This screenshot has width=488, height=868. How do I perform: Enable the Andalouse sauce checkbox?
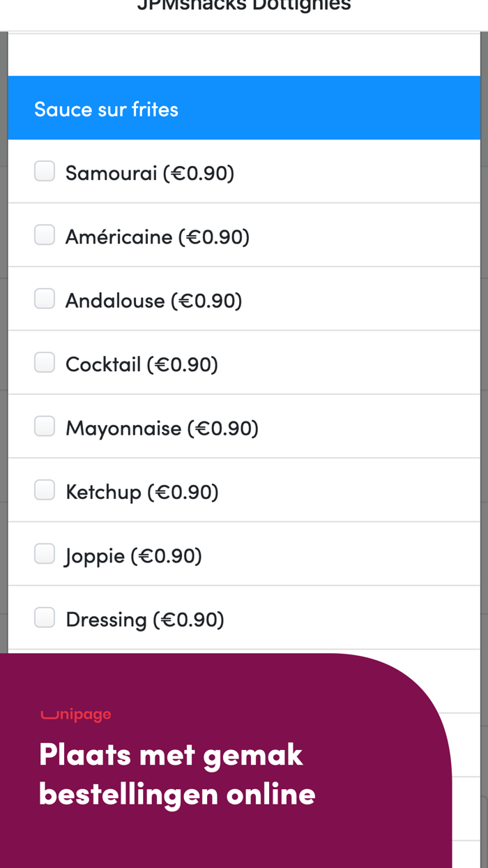click(45, 299)
